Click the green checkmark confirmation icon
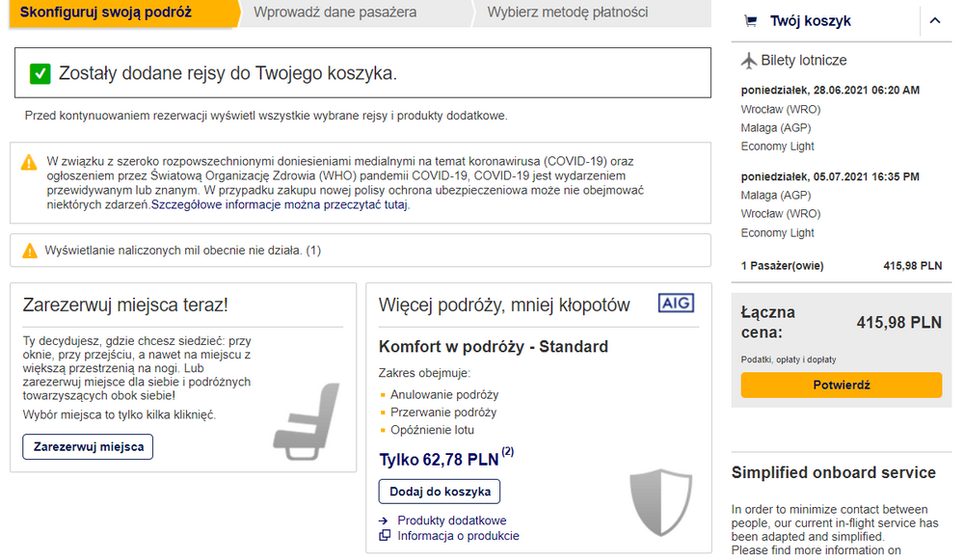The height and width of the screenshot is (560, 964). (x=40, y=74)
